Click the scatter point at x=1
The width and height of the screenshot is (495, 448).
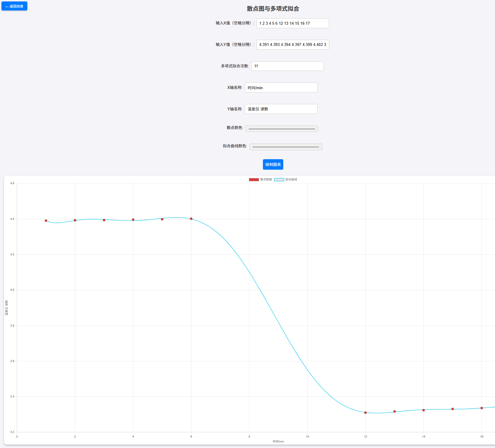pyautogui.click(x=46, y=221)
